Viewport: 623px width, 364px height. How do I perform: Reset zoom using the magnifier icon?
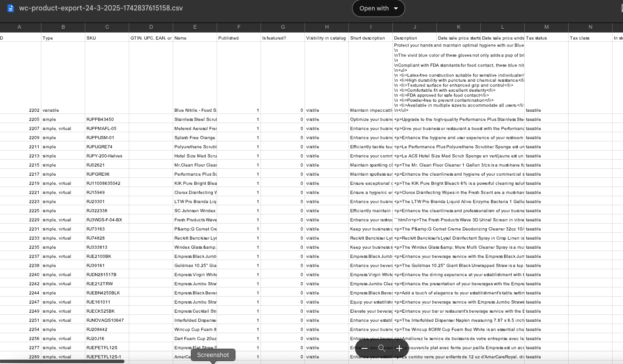(x=382, y=348)
